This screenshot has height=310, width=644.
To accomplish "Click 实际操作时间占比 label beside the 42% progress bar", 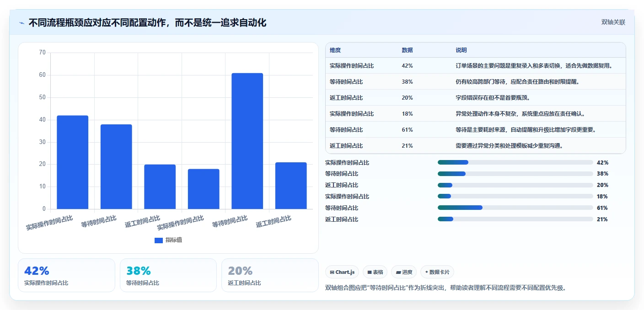I will 347,162.
